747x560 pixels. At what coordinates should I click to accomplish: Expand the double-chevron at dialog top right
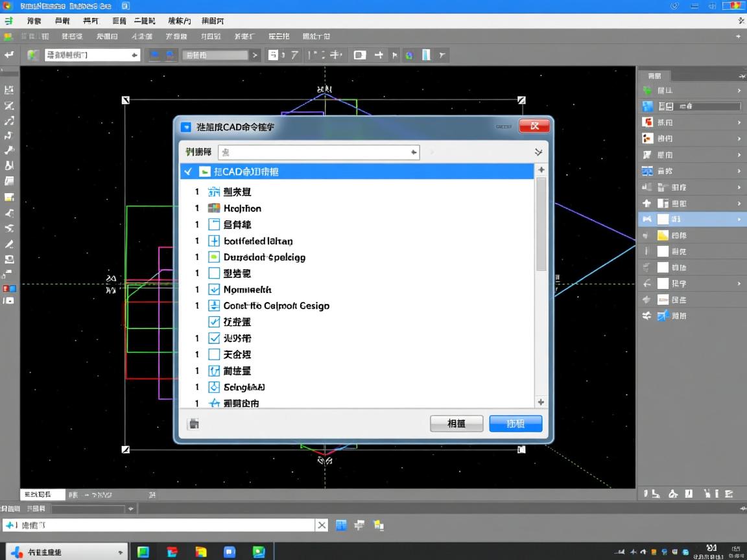538,152
